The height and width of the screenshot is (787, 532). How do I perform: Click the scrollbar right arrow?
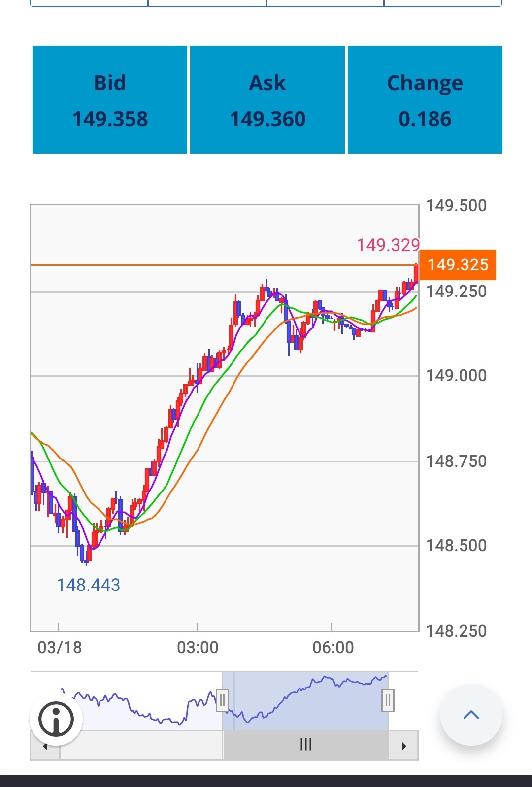click(403, 746)
